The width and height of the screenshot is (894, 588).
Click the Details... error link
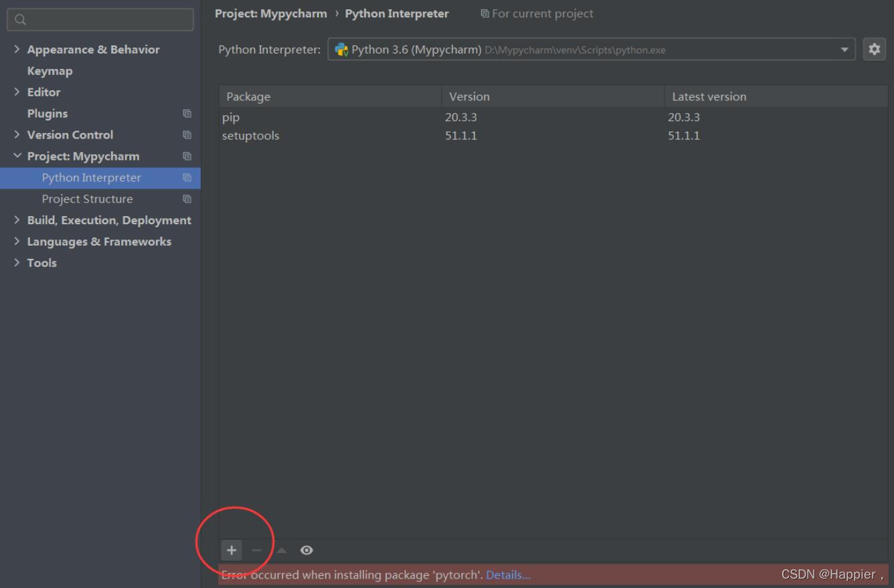click(x=508, y=575)
